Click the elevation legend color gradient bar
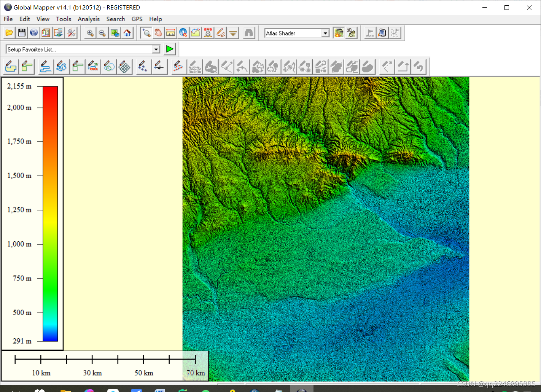Screen dimensions: 541x392 [x=50, y=214]
